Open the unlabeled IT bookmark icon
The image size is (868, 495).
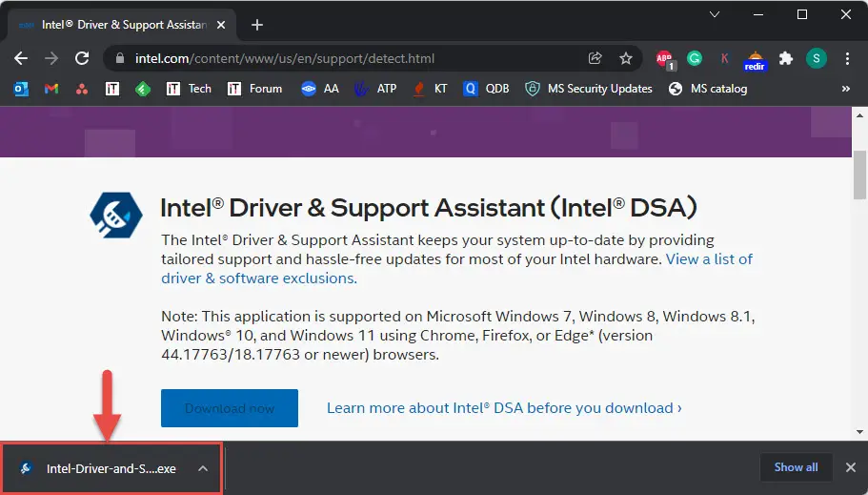tap(112, 89)
